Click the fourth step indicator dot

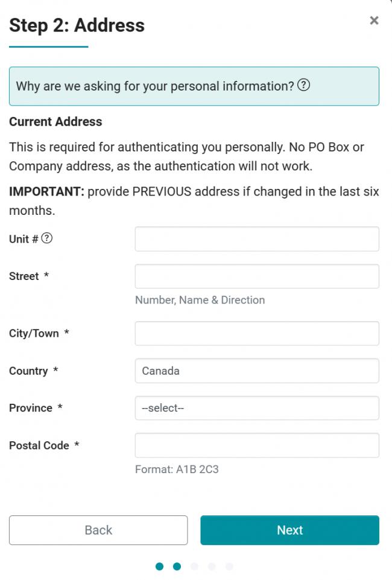point(212,566)
